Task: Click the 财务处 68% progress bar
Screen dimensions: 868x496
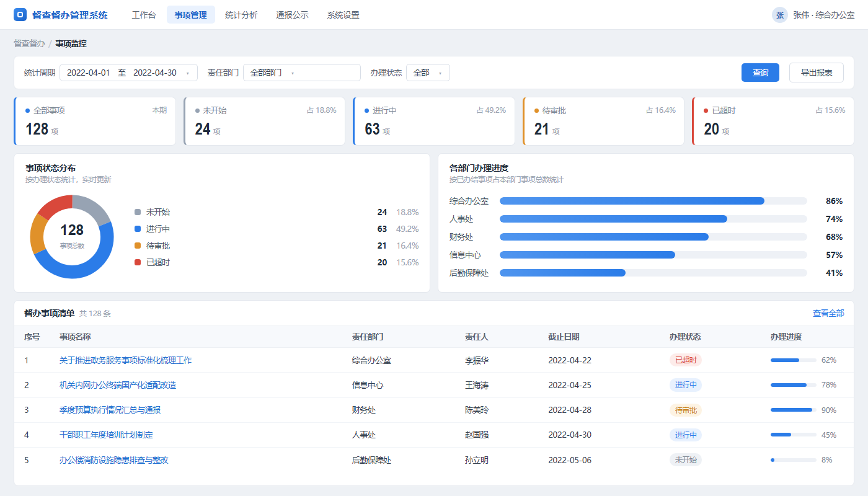Action: [x=653, y=237]
